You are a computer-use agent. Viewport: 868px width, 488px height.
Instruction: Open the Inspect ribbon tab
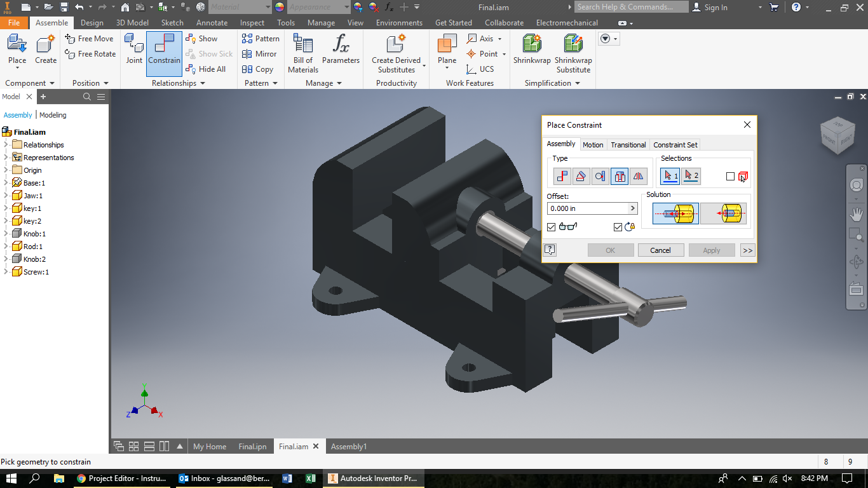point(252,23)
